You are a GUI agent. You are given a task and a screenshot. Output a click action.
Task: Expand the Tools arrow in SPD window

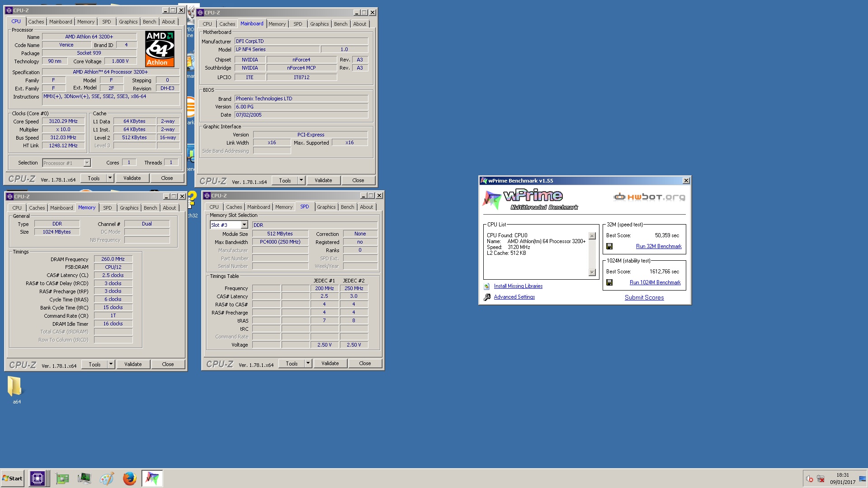pos(308,363)
